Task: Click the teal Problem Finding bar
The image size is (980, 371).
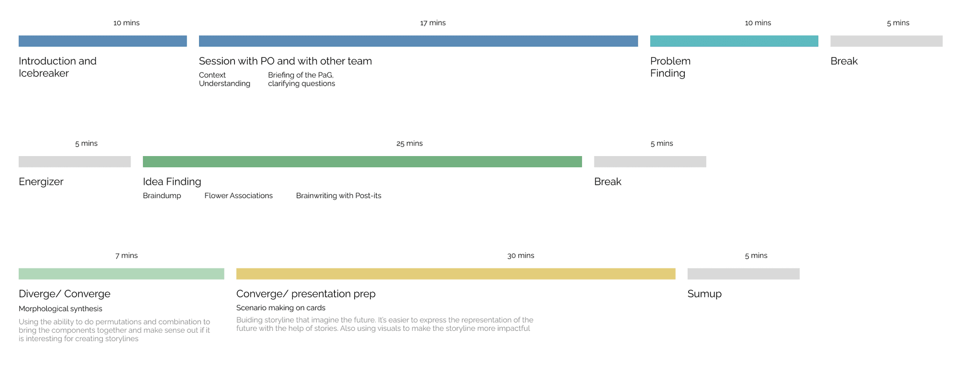Action: click(734, 41)
